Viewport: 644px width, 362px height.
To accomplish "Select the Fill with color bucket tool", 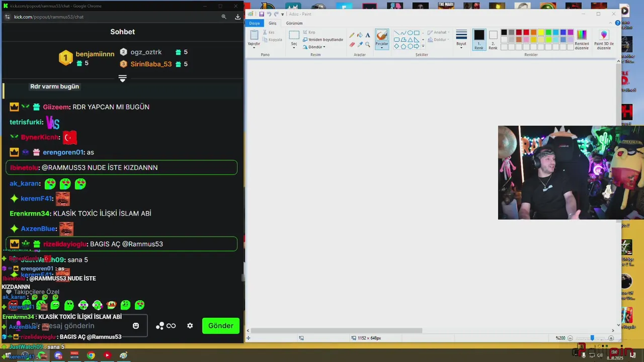I will [360, 35].
